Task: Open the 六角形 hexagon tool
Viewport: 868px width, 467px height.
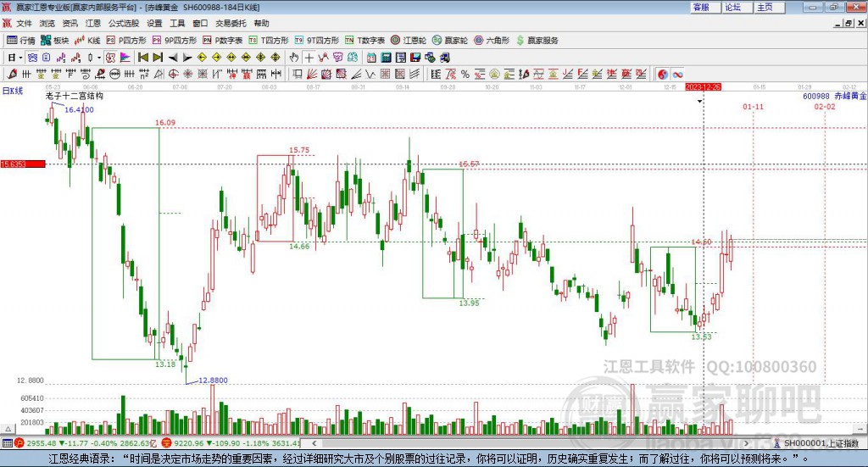Action: point(492,40)
